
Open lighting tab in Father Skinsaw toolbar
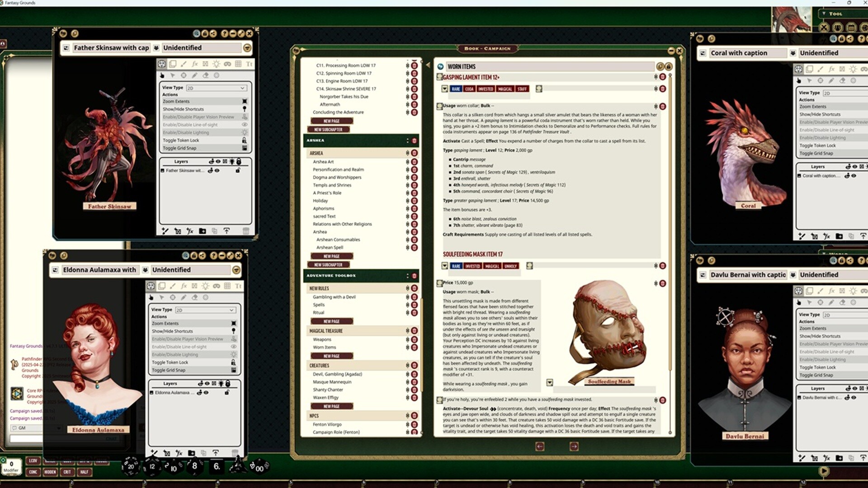click(216, 64)
